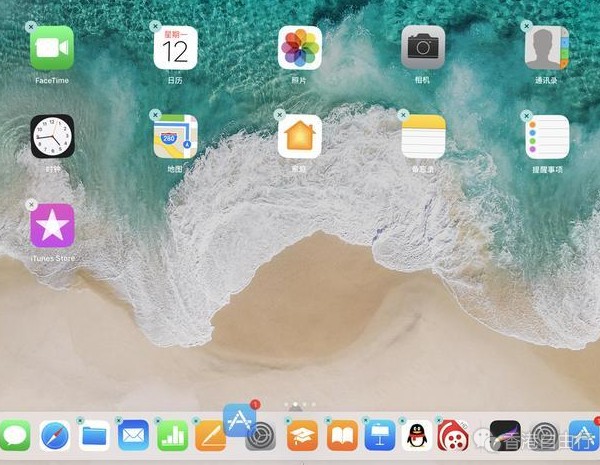Open the Reminders app

click(x=547, y=137)
